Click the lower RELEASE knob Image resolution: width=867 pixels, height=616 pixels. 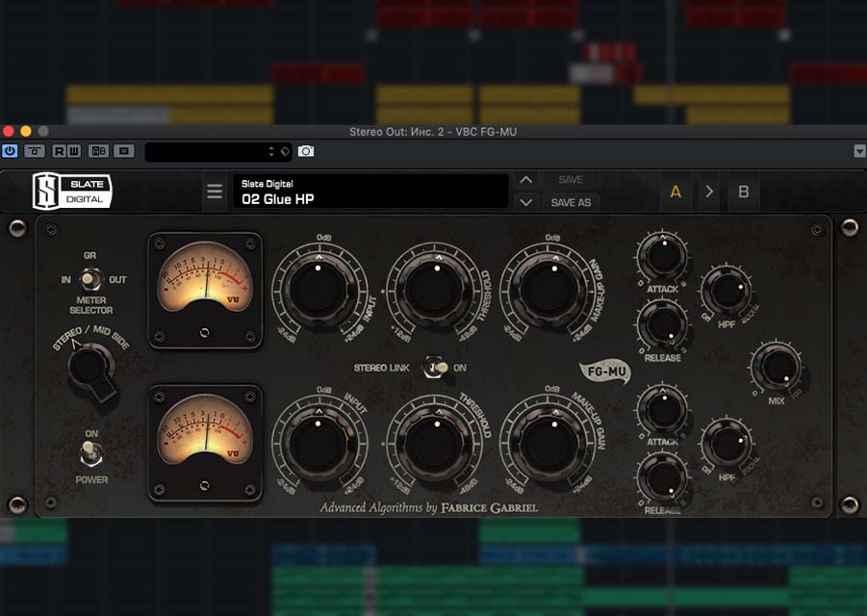(x=662, y=479)
